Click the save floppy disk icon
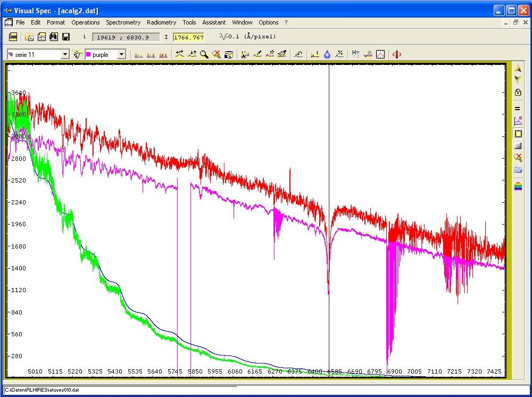The width and height of the screenshot is (532, 397). tap(66, 37)
